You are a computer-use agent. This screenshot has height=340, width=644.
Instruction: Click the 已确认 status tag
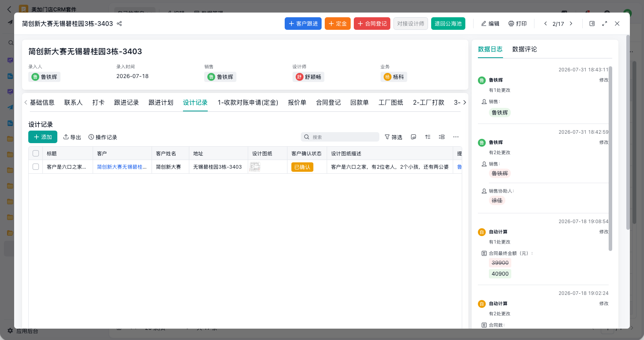tap(302, 167)
